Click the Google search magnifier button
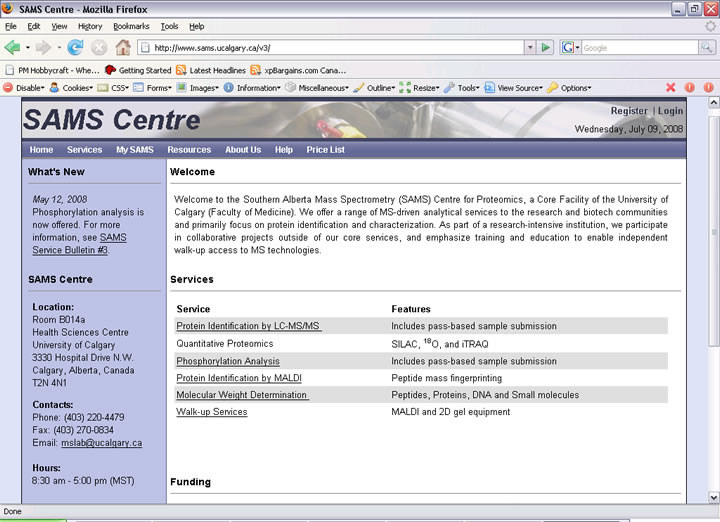The height and width of the screenshot is (522, 720). point(707,47)
